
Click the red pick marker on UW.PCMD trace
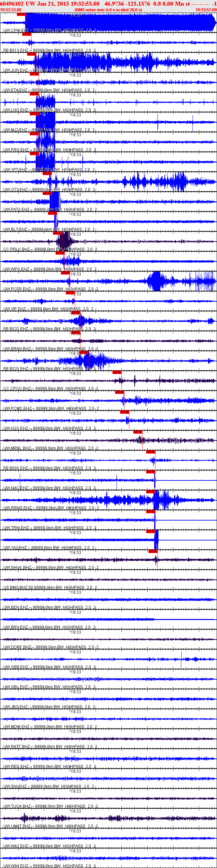pyautogui.click(x=119, y=392)
